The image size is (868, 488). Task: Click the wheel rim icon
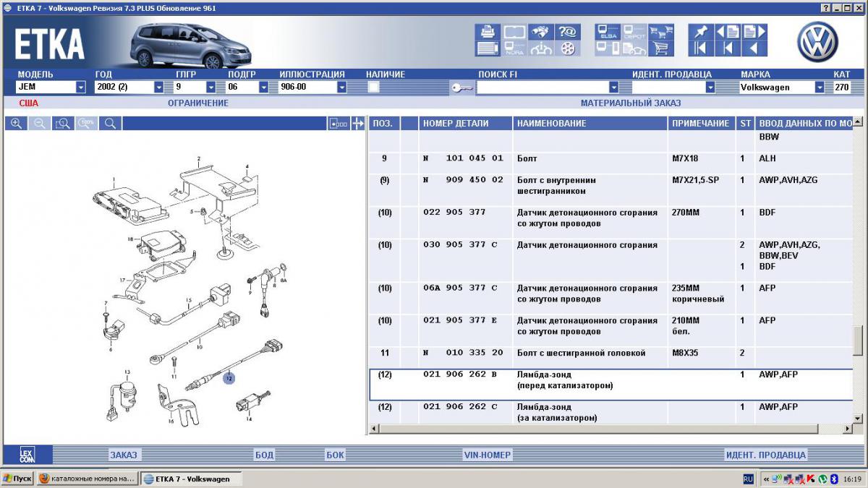(x=567, y=48)
